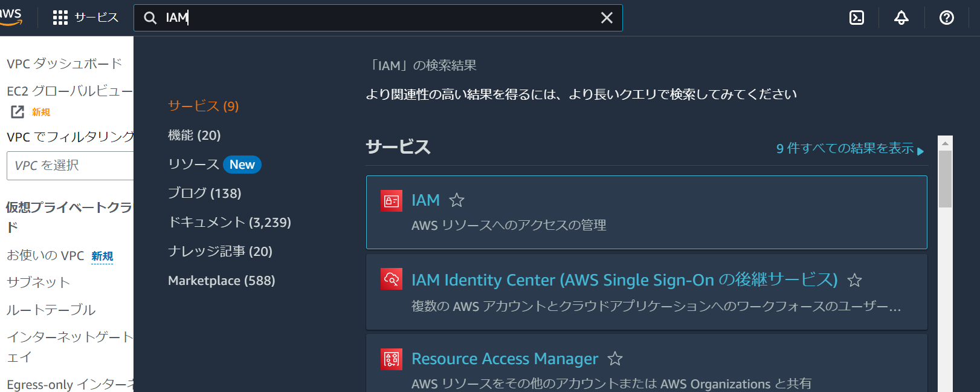Open the AWS home logo

pyautogui.click(x=11, y=17)
